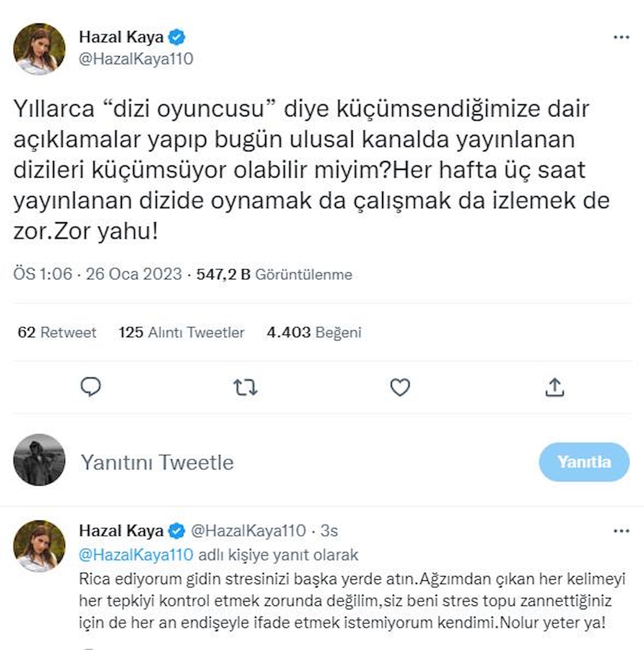Click your own avatar beside reply box
Viewport: 644px width, 650px height.
pyautogui.click(x=39, y=460)
